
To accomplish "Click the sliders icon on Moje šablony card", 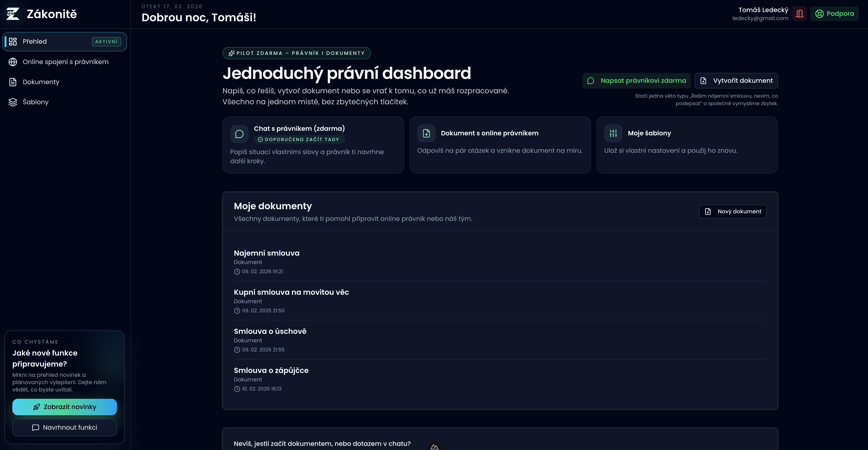I will click(613, 133).
